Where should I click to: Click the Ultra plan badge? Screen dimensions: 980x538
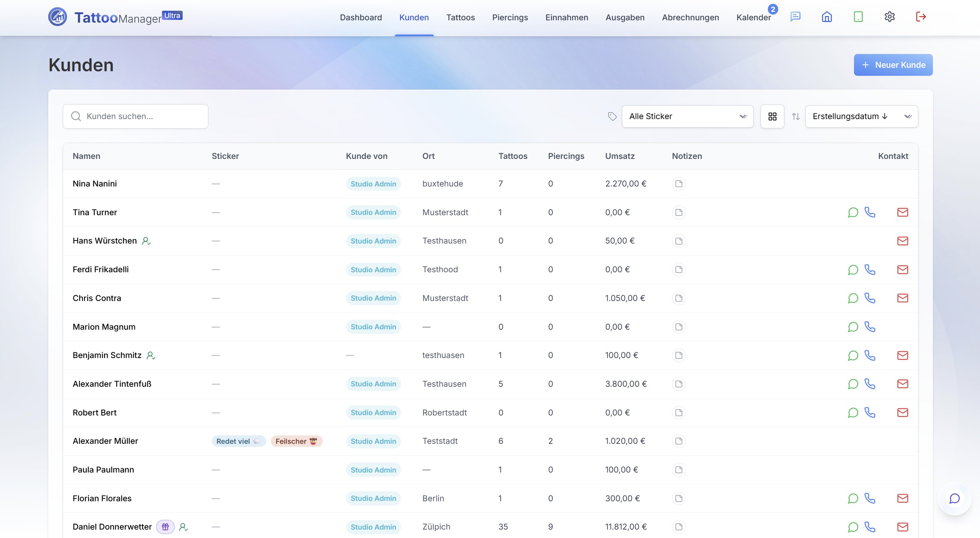click(172, 15)
